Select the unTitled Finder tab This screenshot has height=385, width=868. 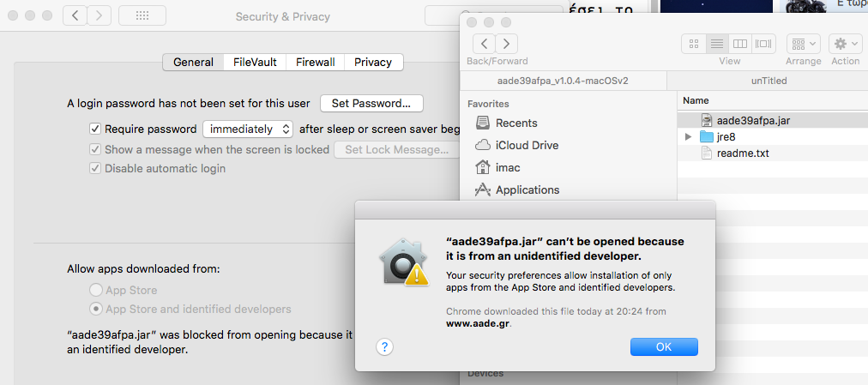pyautogui.click(x=769, y=81)
